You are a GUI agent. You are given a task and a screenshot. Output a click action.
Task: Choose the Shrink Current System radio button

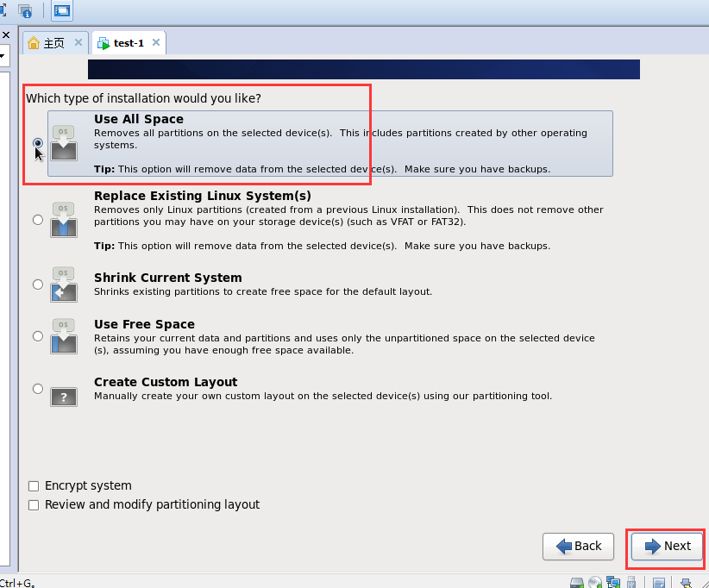coord(38,285)
